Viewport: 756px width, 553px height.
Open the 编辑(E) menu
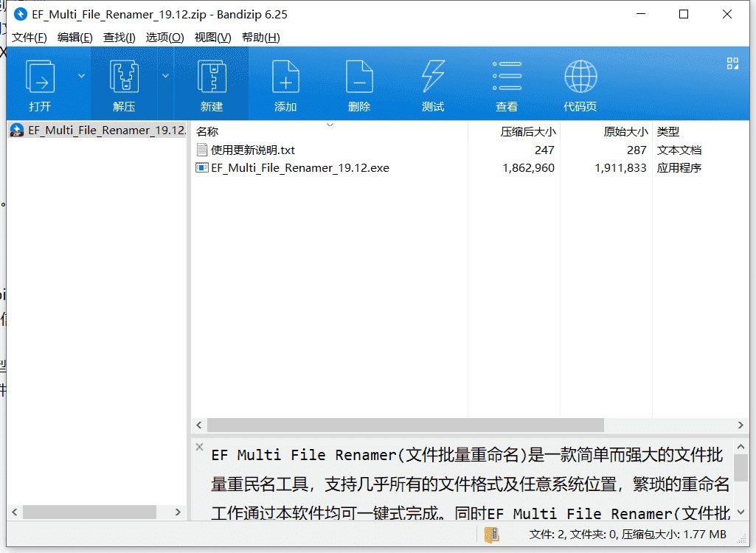pos(74,37)
